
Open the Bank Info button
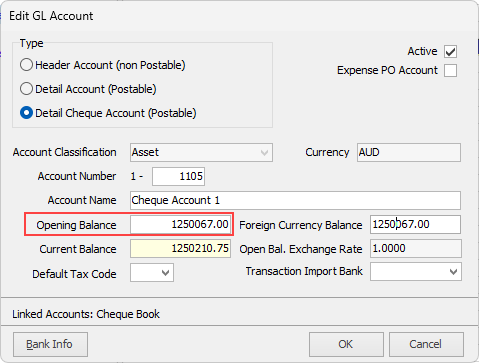(50, 344)
